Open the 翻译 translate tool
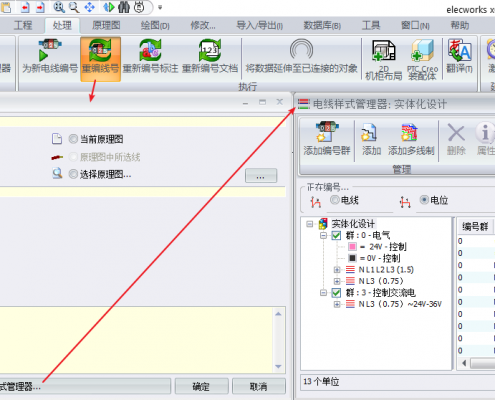The width and height of the screenshot is (495, 400). pos(459,56)
